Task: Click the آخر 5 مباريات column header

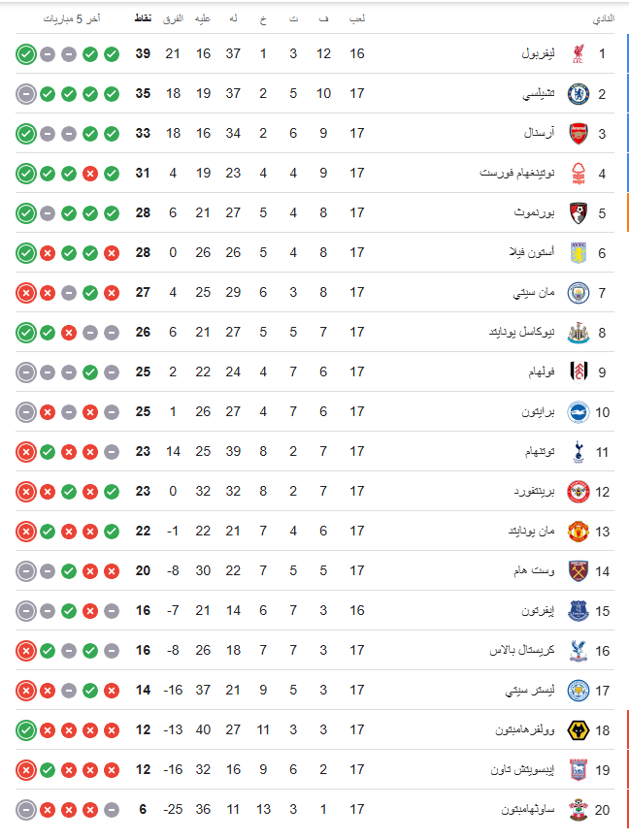Action: tap(70, 18)
